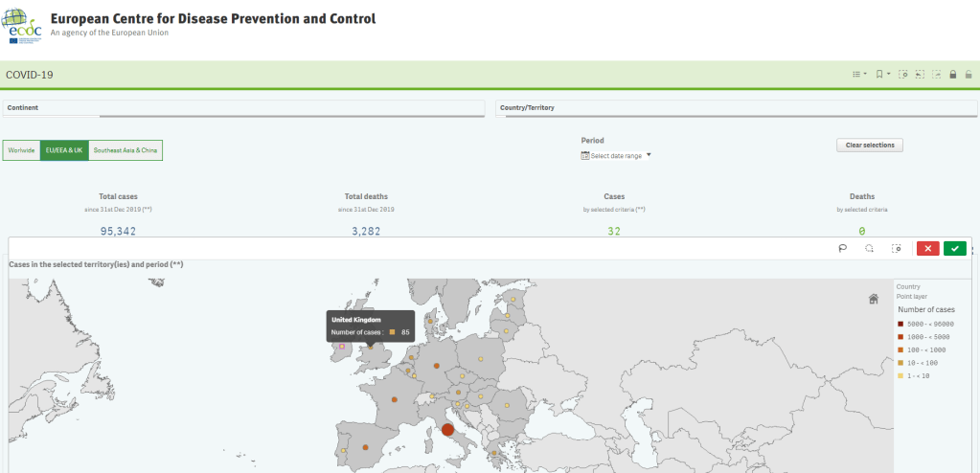Image resolution: width=980 pixels, height=473 pixels.
Task: Select Southeast Asia & China tab
Action: pos(125,150)
